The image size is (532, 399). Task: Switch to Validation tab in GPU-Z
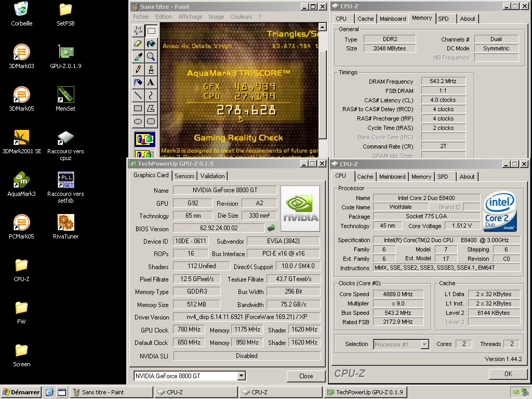[212, 176]
